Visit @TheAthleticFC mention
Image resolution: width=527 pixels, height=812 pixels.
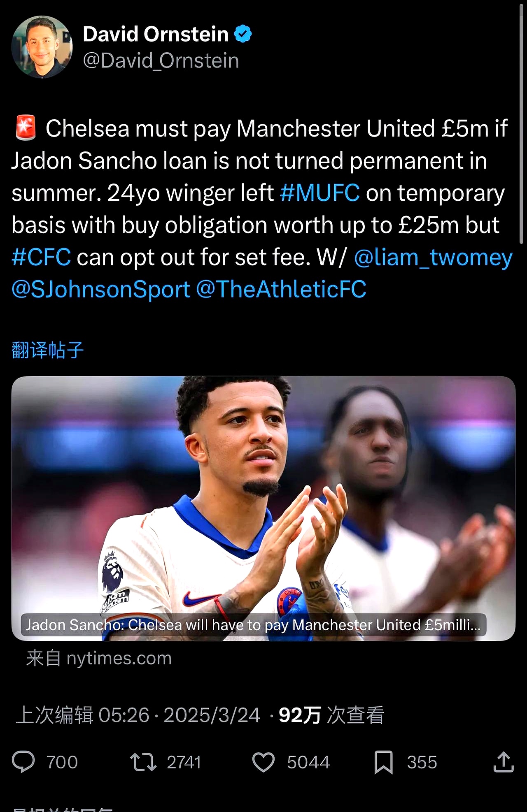(281, 289)
